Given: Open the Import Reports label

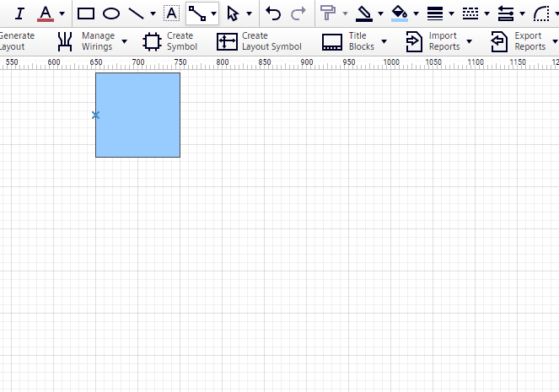Looking at the screenshot, I should [444, 41].
